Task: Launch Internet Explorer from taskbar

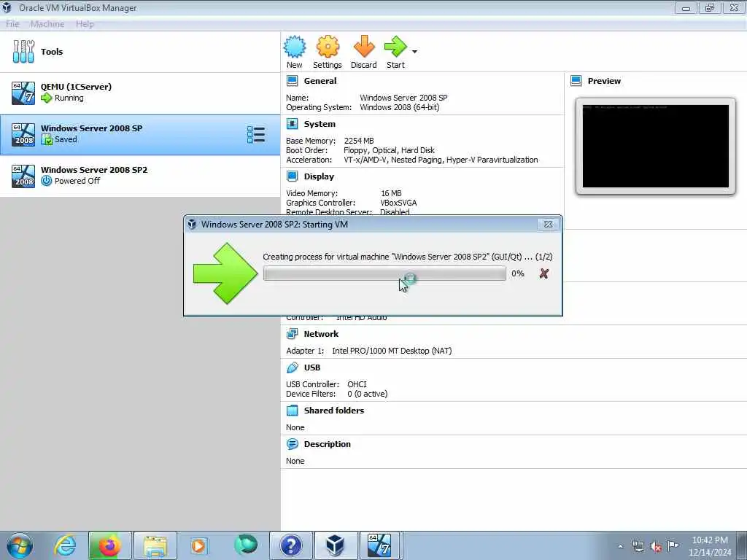Action: click(x=65, y=545)
